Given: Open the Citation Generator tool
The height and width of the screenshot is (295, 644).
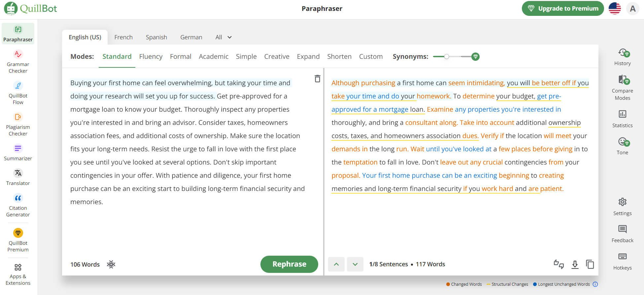Looking at the screenshot, I should 18,205.
